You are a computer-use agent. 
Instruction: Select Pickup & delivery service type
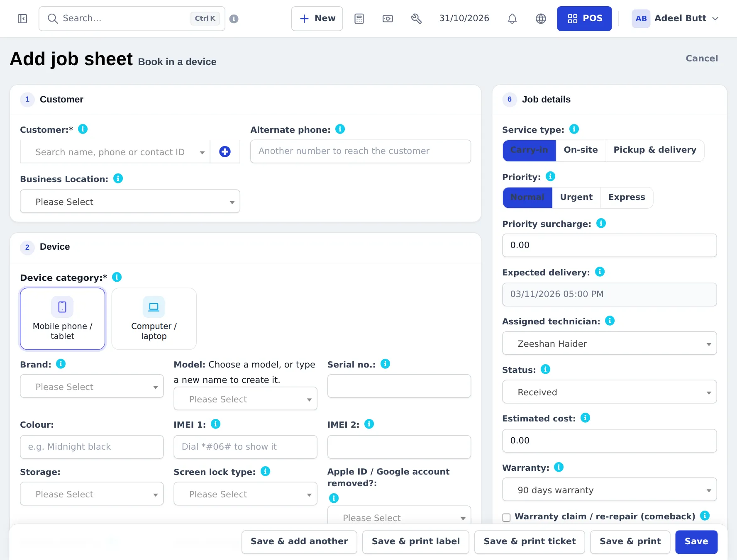[x=655, y=150]
